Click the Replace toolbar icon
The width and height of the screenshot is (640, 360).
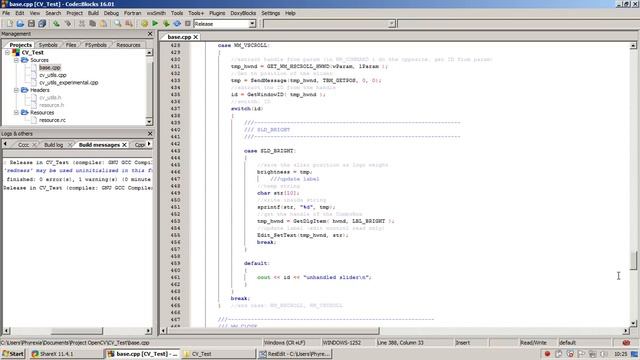129,24
